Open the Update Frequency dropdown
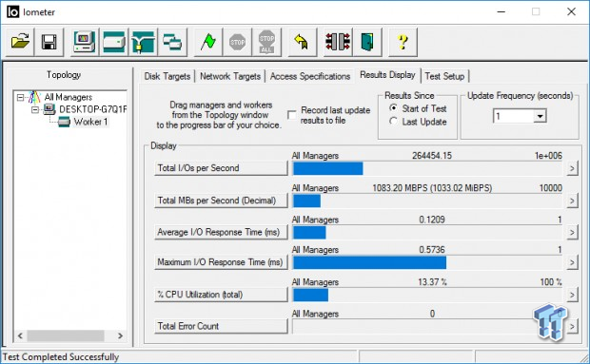590x364 pixels. [540, 116]
